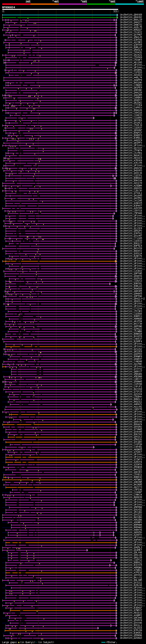Select hit UniRef100_Q42421
Screen dimensions: 146x644
131,55
